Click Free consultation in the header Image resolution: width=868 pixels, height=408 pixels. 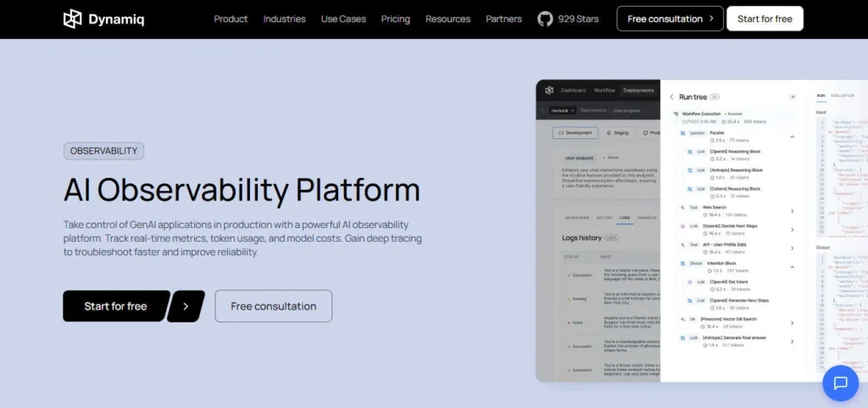(670, 19)
